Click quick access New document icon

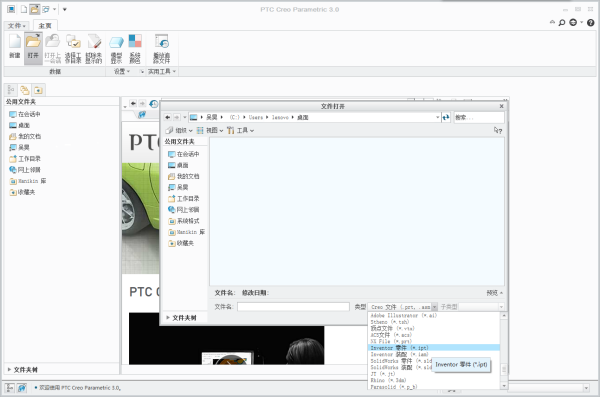tap(23, 9)
